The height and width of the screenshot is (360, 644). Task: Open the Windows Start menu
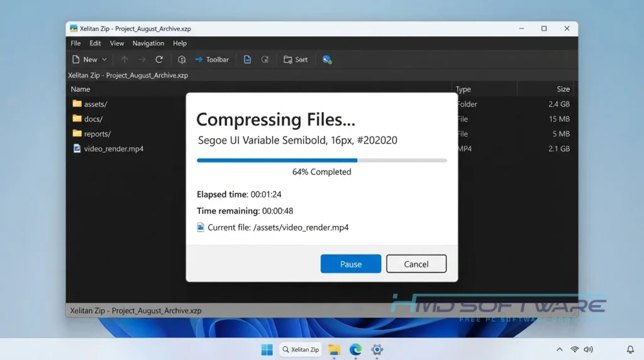[267, 350]
